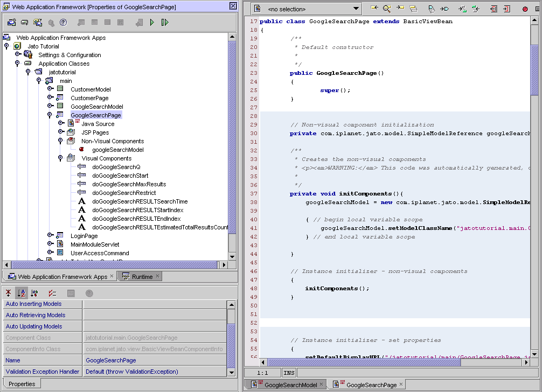542x392 pixels.
Task: Select the LoginPage tree item
Action: click(84, 236)
